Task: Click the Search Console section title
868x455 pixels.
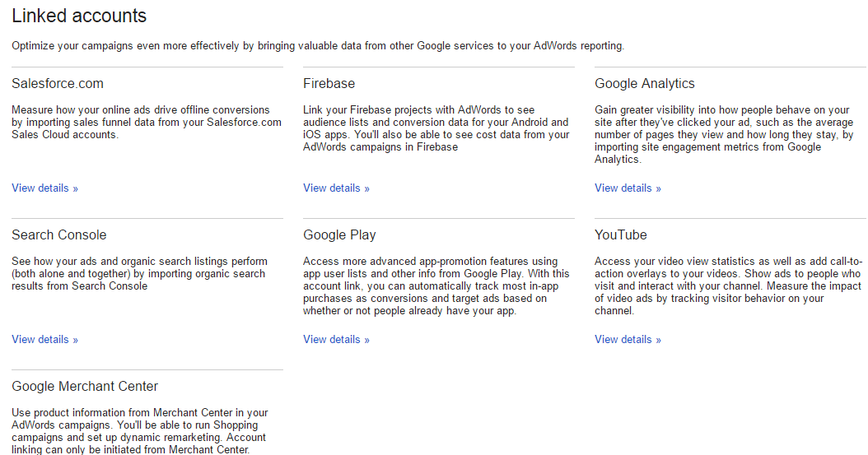Action: (x=58, y=235)
